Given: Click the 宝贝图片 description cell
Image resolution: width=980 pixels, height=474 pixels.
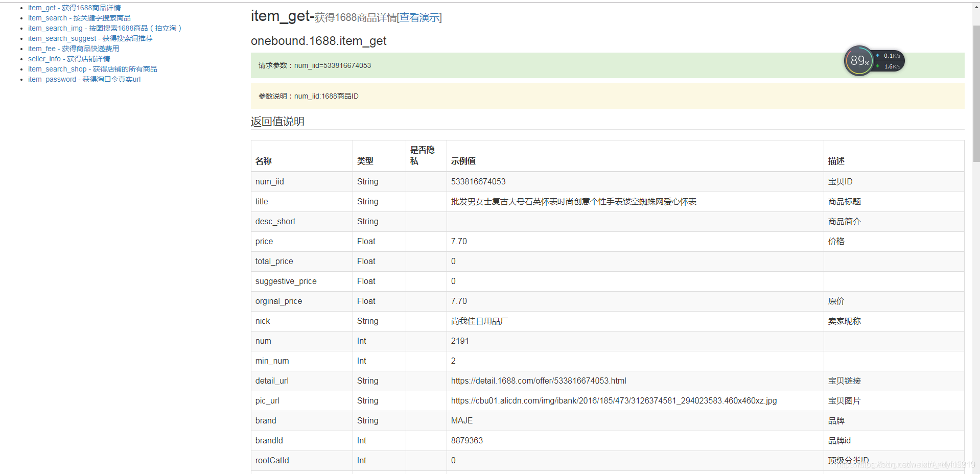Looking at the screenshot, I should point(894,401).
